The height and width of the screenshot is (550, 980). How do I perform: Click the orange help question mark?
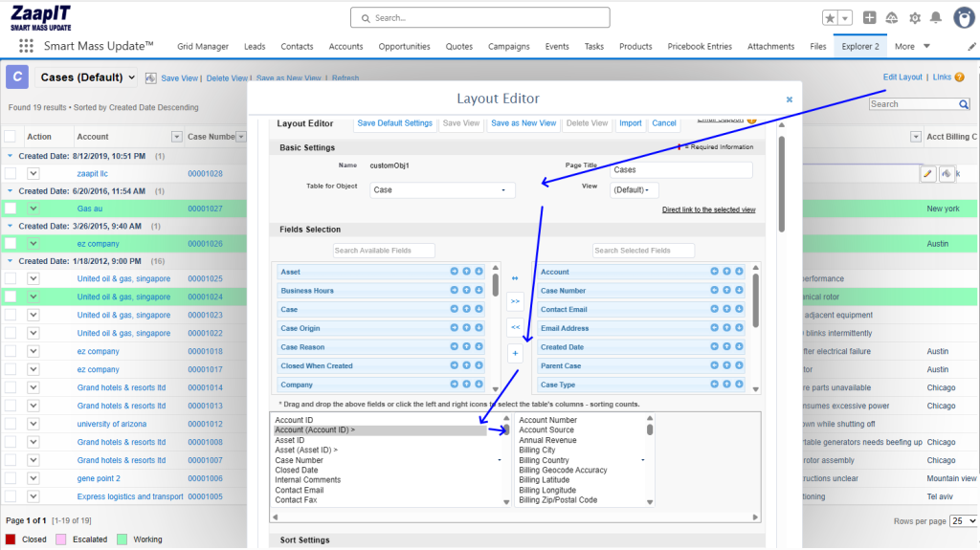pyautogui.click(x=959, y=77)
